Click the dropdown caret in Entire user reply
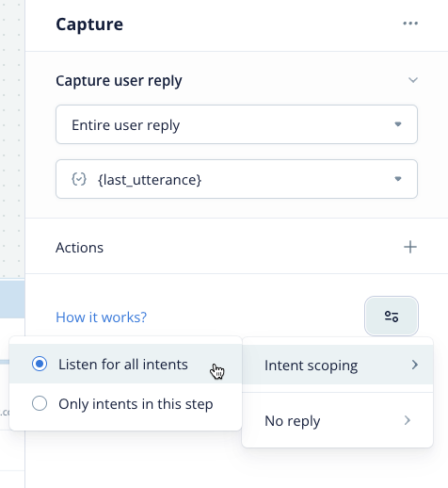This screenshot has height=488, width=448. [x=398, y=124]
